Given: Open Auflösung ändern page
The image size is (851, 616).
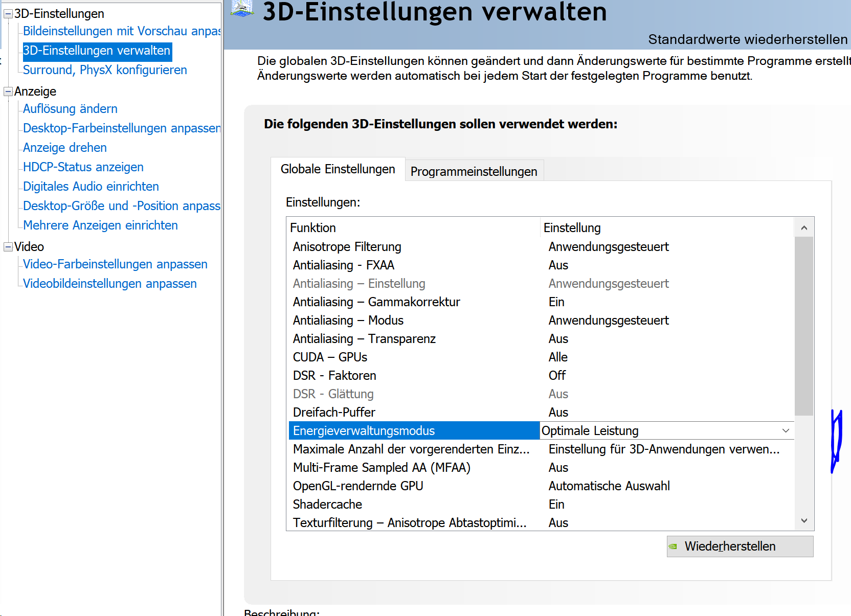Looking at the screenshot, I should point(70,109).
